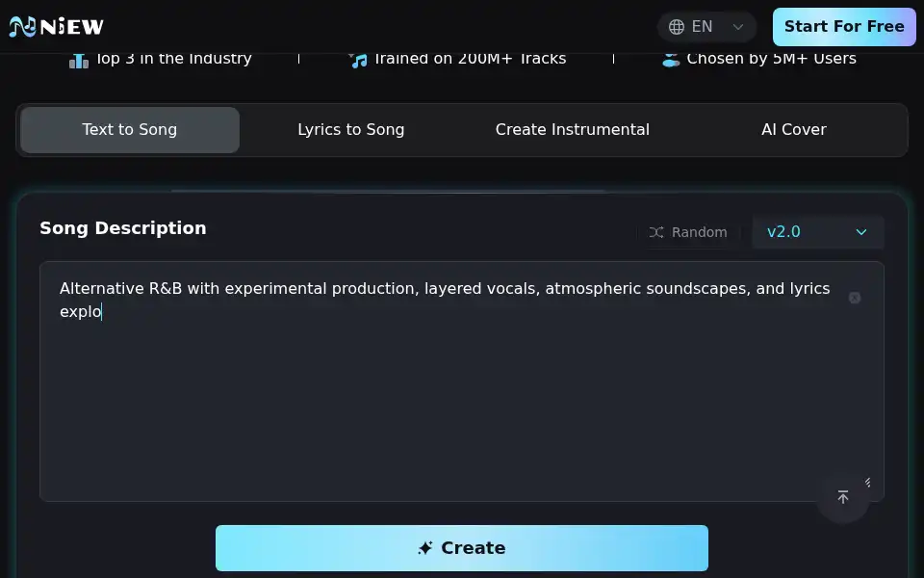Click "Trained on 200M+ Tracks" text
Image resolution: width=924 pixels, height=578 pixels.
(471, 59)
